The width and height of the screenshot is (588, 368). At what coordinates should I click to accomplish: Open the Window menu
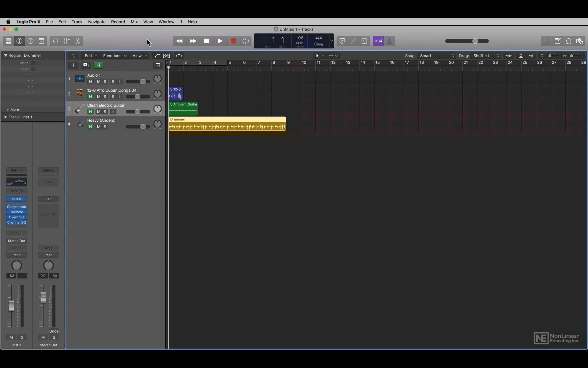tap(166, 22)
